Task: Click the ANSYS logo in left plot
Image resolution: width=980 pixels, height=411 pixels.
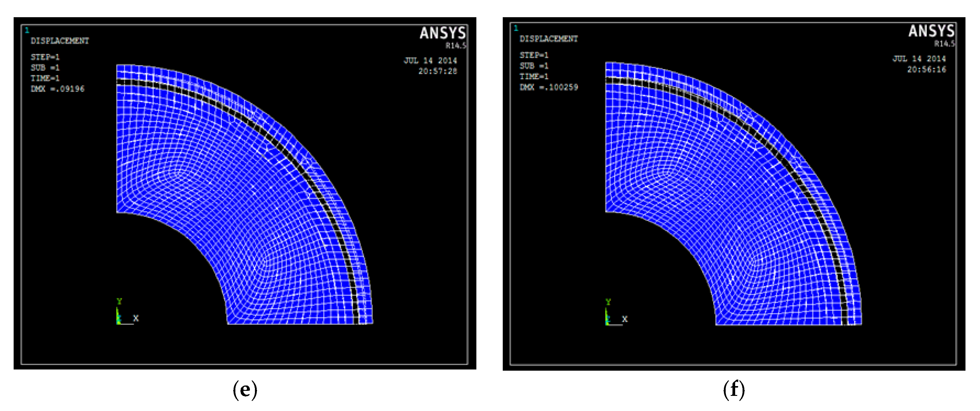Action: 443,34
